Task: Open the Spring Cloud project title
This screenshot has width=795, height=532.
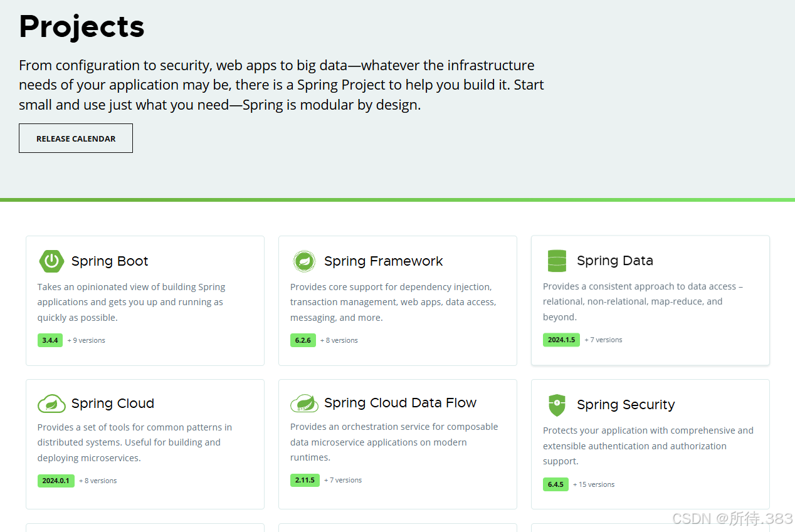Action: pyautogui.click(x=113, y=404)
